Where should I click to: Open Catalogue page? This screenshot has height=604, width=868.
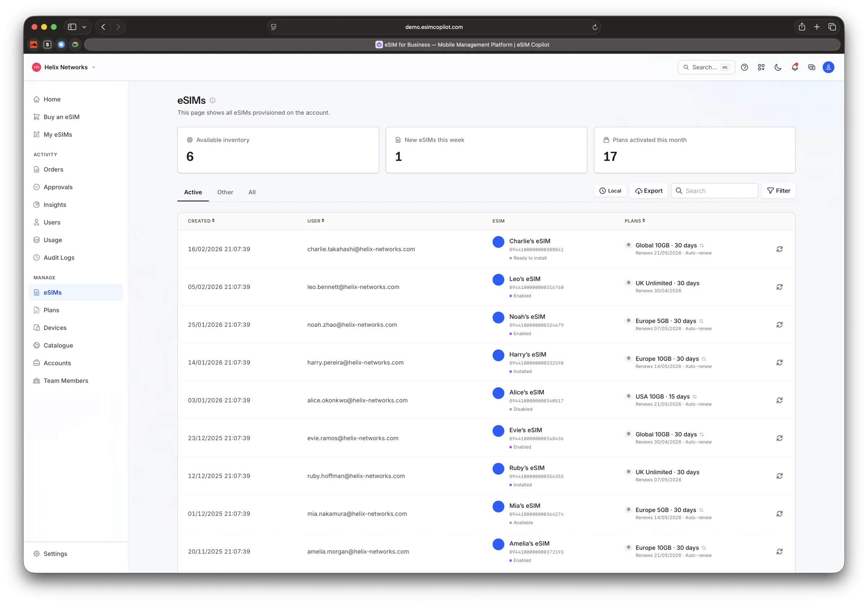click(76, 345)
